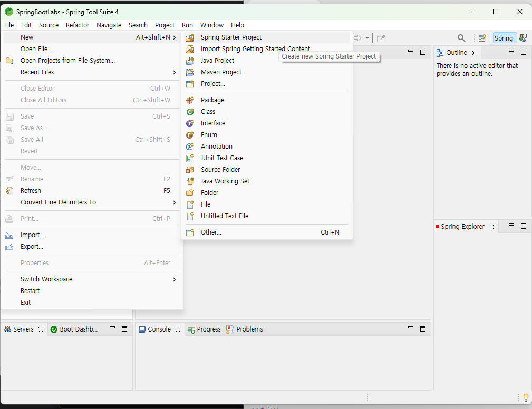Image resolution: width=532 pixels, height=409 pixels.
Task: Click the green Class icon
Action: [190, 112]
